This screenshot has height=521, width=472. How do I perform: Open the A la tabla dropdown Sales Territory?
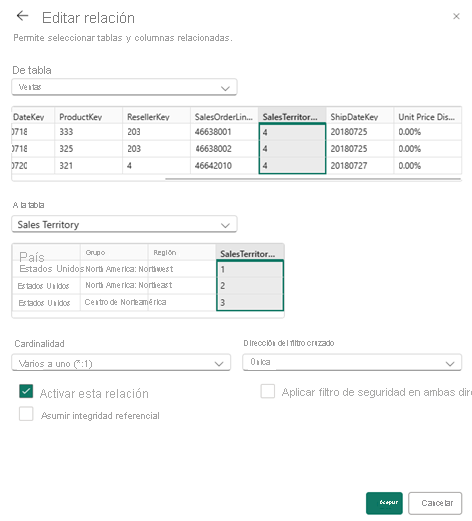point(124,224)
